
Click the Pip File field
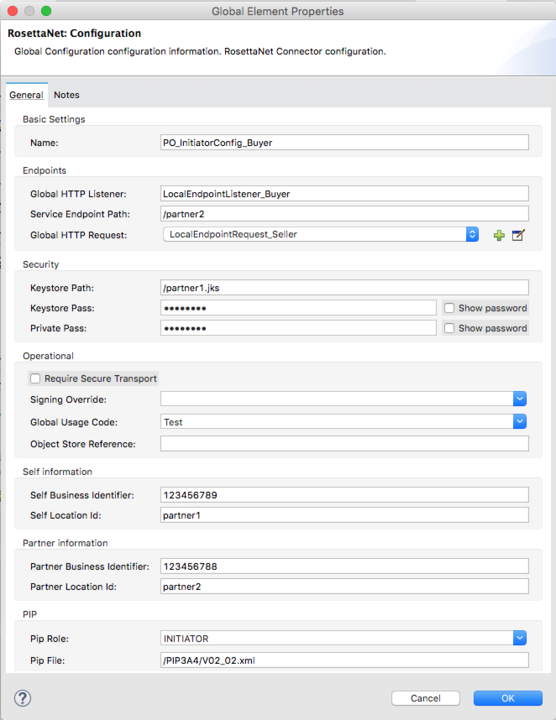tap(344, 660)
